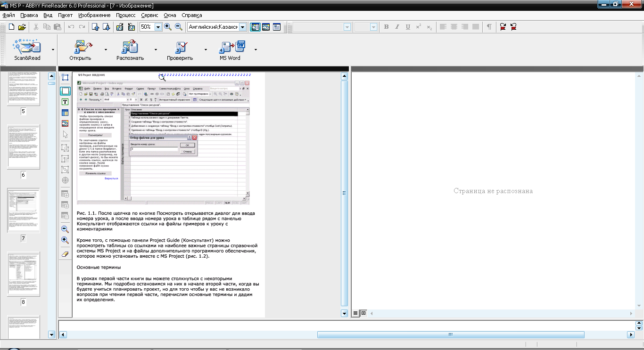644x350 pixels.
Task: Click the red flag with counterclockwise arrow icon
Action: [513, 27]
